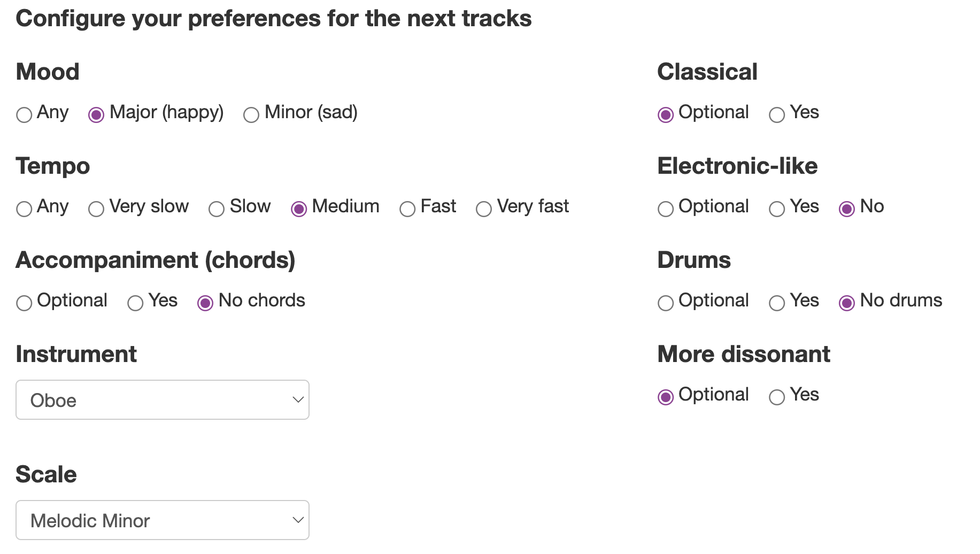The width and height of the screenshot is (980, 554).
Task: Click the No drums option
Action: click(847, 303)
